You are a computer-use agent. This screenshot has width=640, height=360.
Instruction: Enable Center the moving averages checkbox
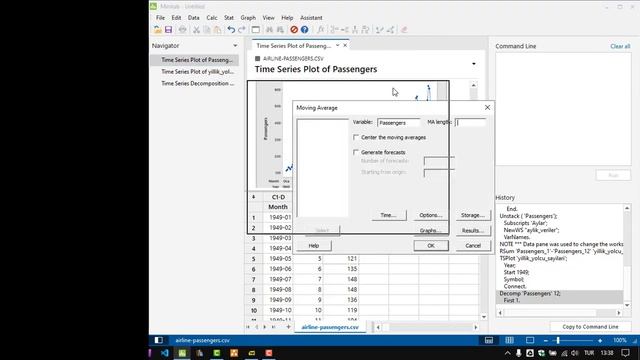(x=356, y=137)
